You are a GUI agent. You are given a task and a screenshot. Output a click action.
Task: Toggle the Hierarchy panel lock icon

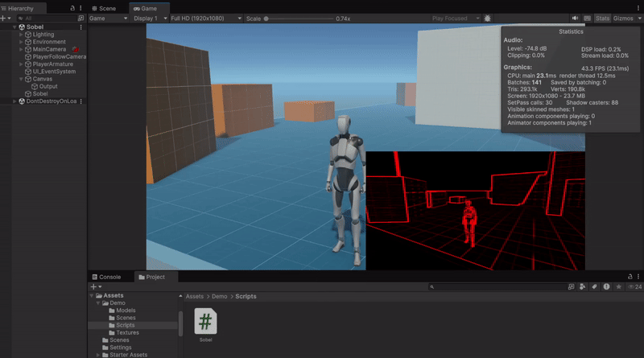[x=72, y=8]
